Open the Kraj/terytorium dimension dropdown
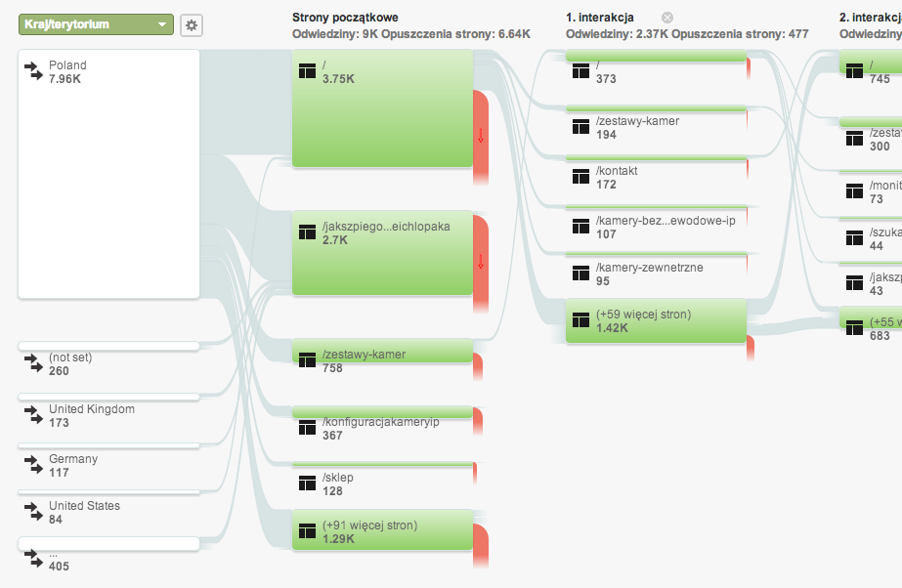902x588 pixels. point(96,24)
